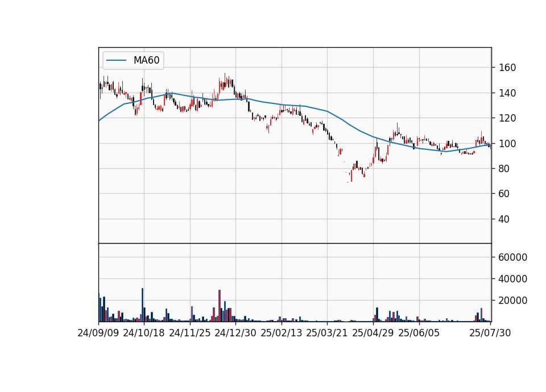The width and height of the screenshot is (546, 392).
Task: Click the 120 price axis label
Action: point(507,118)
